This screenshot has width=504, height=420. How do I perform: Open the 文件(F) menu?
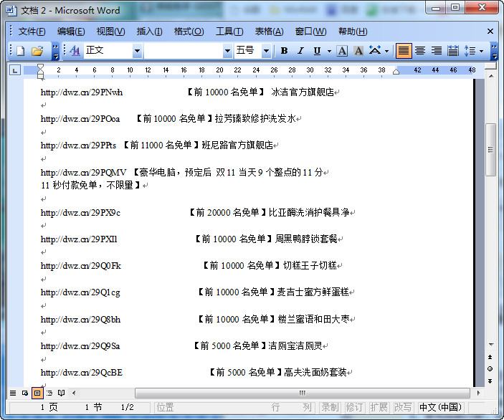click(x=32, y=32)
